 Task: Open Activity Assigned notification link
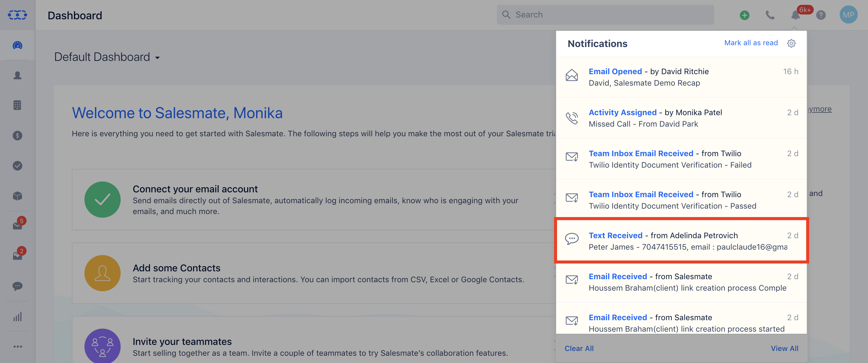pos(622,112)
